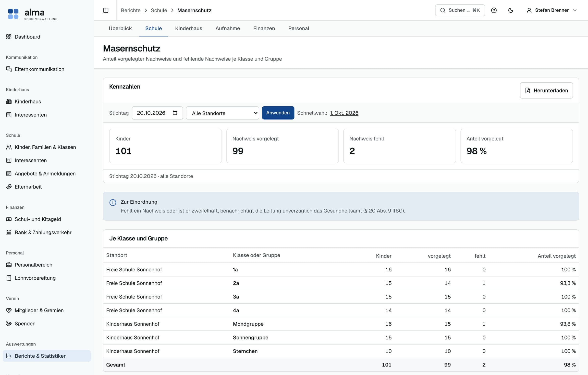Open the Stefan Brenner user menu

[551, 10]
